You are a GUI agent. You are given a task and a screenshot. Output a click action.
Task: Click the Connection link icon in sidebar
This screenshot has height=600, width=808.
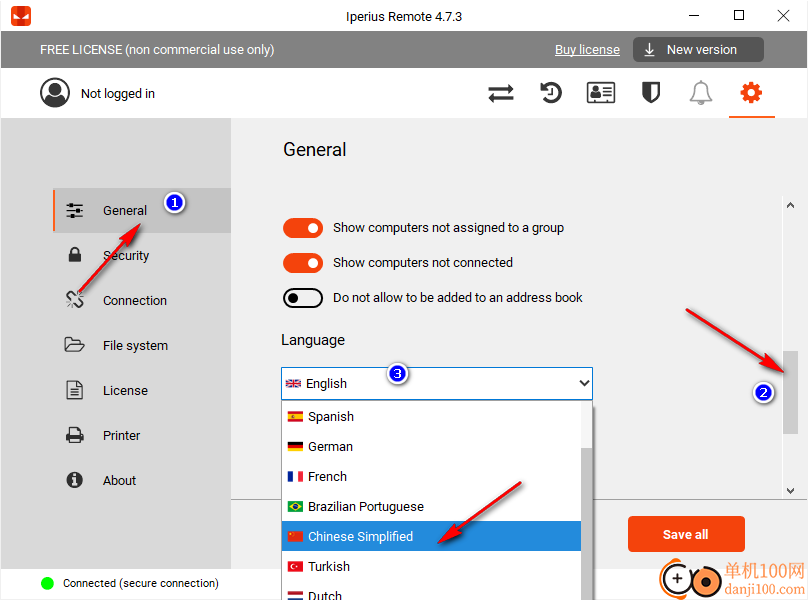click(x=75, y=299)
